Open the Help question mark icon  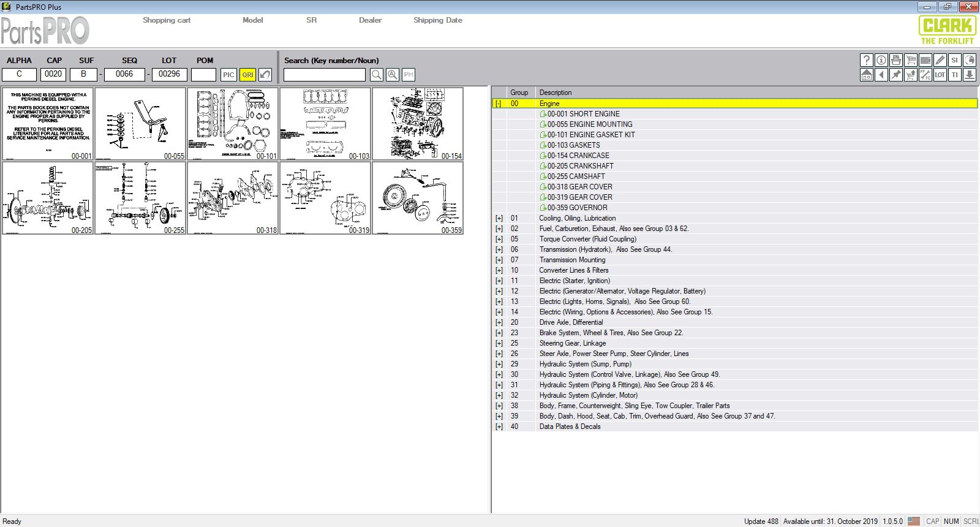click(x=867, y=60)
